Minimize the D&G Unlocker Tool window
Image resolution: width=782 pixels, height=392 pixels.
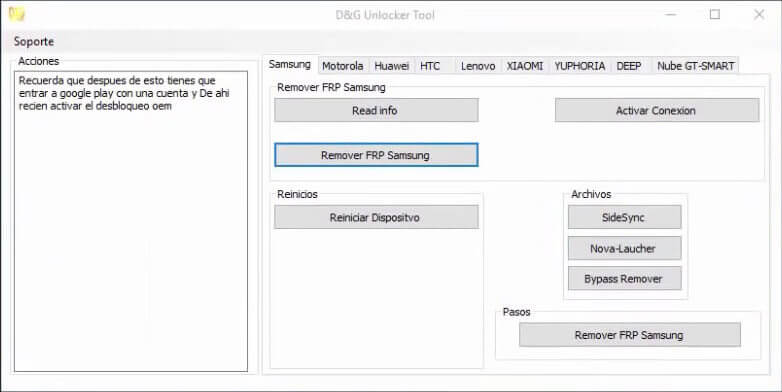671,14
